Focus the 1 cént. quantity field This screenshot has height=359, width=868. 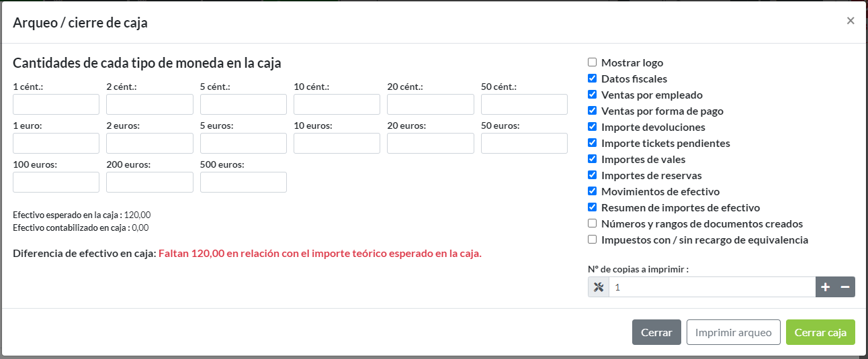[x=56, y=105]
